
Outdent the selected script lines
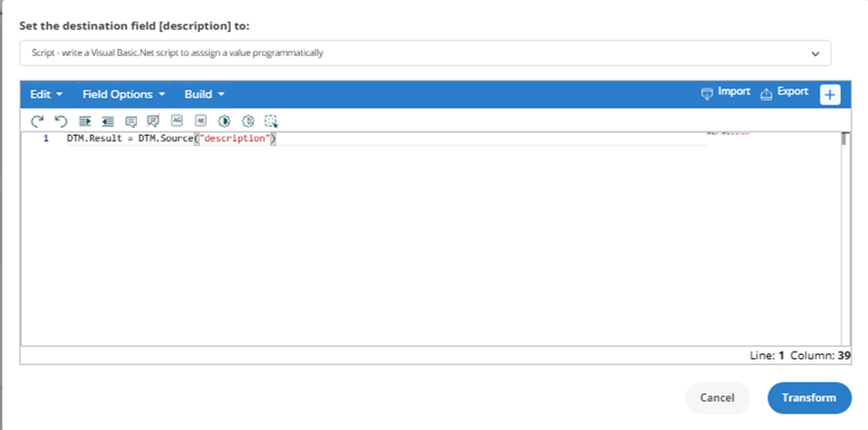tap(108, 121)
